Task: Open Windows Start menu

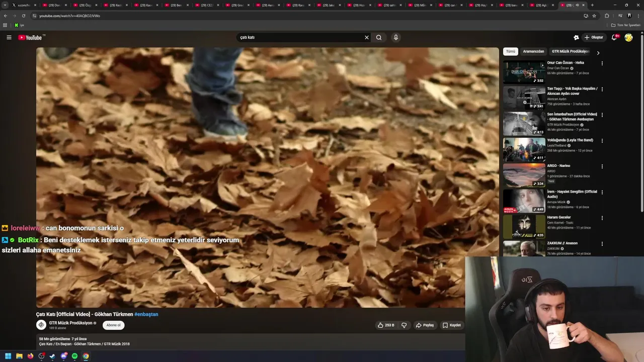Action: pos(8,356)
